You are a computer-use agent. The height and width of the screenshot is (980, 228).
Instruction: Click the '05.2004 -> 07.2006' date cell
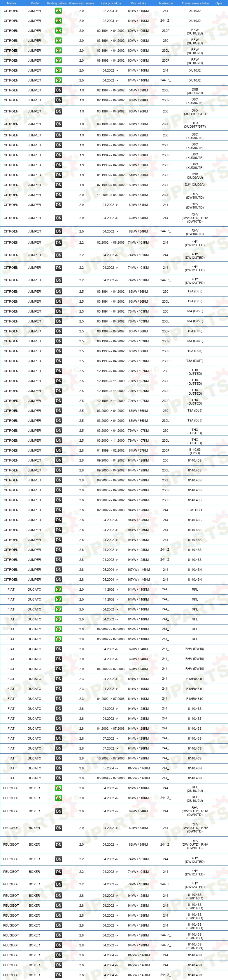pos(111,778)
